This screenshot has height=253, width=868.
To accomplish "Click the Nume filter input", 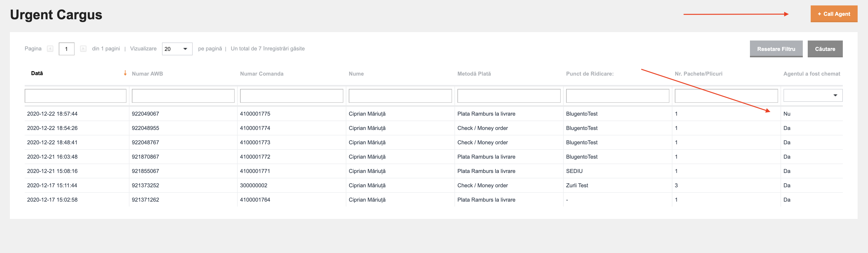I will coord(400,96).
